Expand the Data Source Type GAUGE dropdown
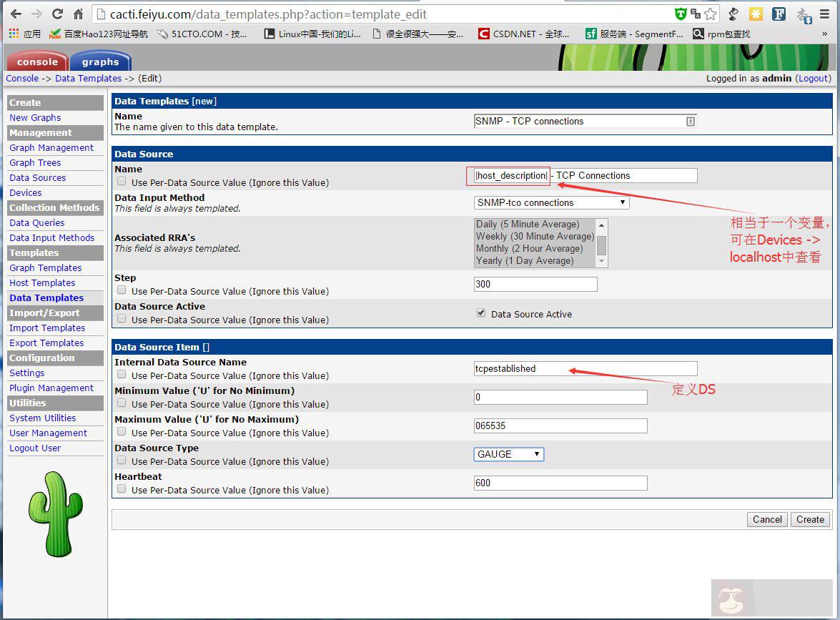This screenshot has height=620, width=840. [x=508, y=454]
